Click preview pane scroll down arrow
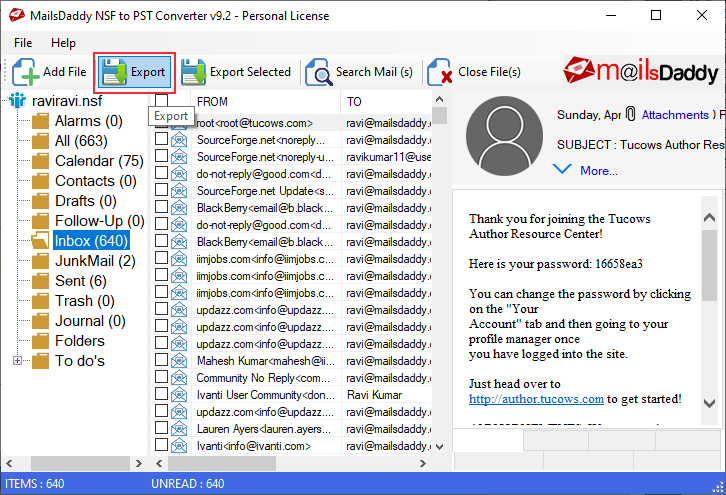Viewport: 726px width, 495px height. (709, 404)
